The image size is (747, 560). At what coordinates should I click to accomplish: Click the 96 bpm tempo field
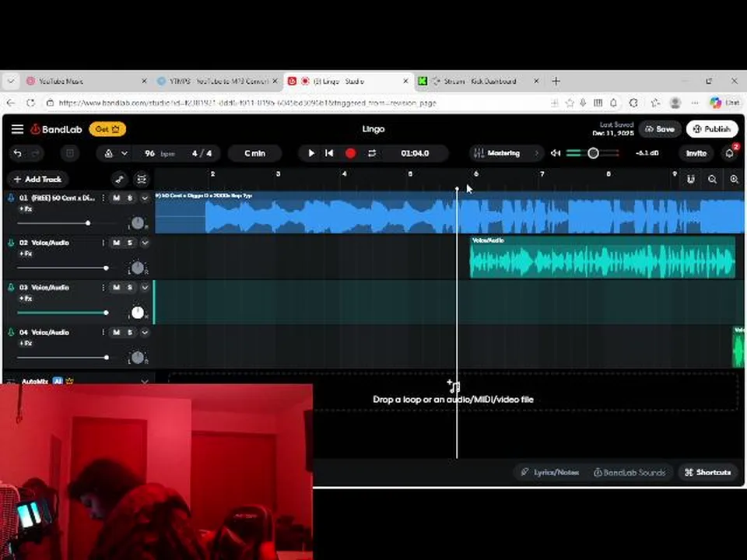(160, 153)
